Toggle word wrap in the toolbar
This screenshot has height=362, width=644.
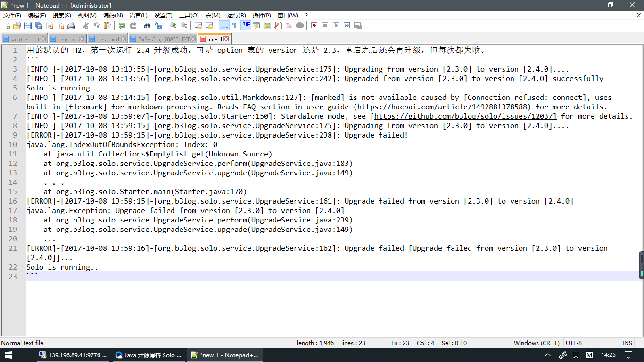pyautogui.click(x=224, y=25)
